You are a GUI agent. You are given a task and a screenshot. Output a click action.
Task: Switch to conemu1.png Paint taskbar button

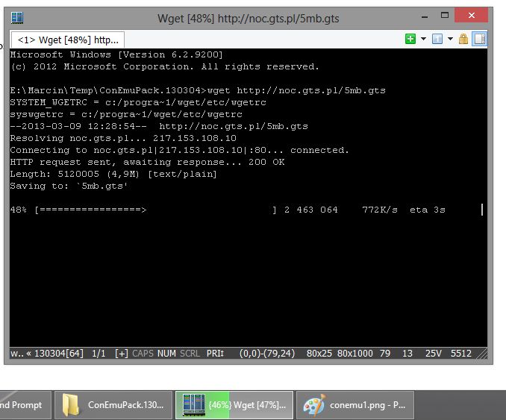(355, 405)
